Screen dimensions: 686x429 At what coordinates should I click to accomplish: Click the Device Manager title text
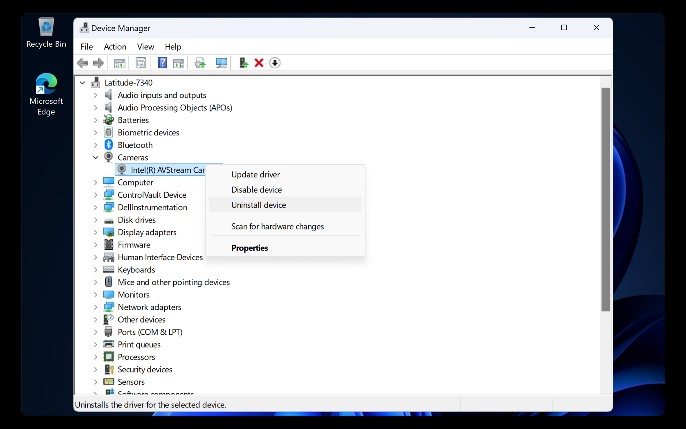(x=121, y=28)
